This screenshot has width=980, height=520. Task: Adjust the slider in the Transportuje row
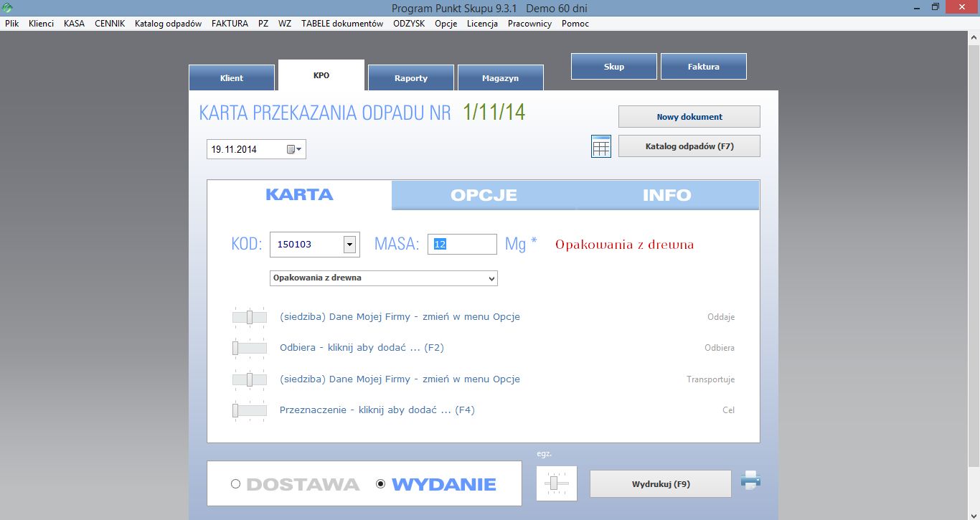click(249, 379)
